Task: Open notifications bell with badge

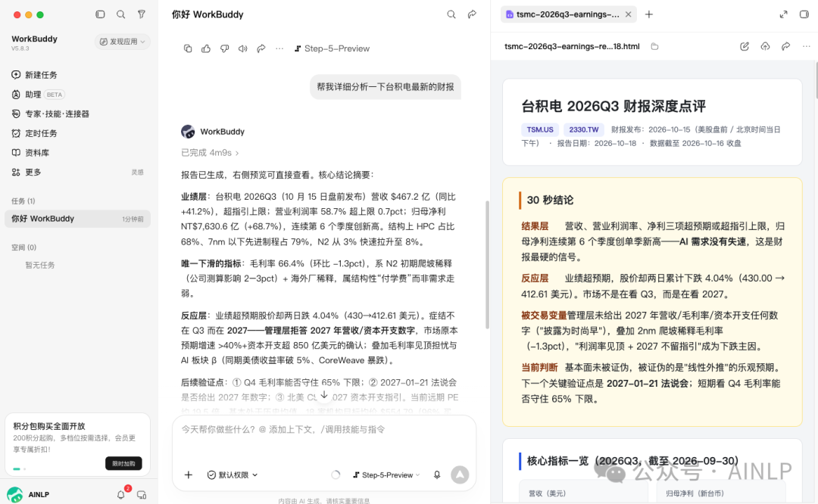Action: pos(121,494)
